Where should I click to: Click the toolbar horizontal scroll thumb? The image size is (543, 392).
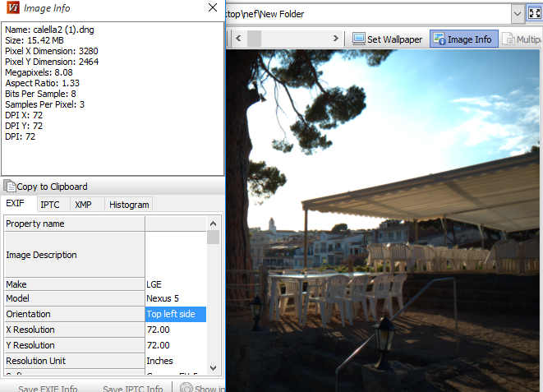[x=254, y=39]
